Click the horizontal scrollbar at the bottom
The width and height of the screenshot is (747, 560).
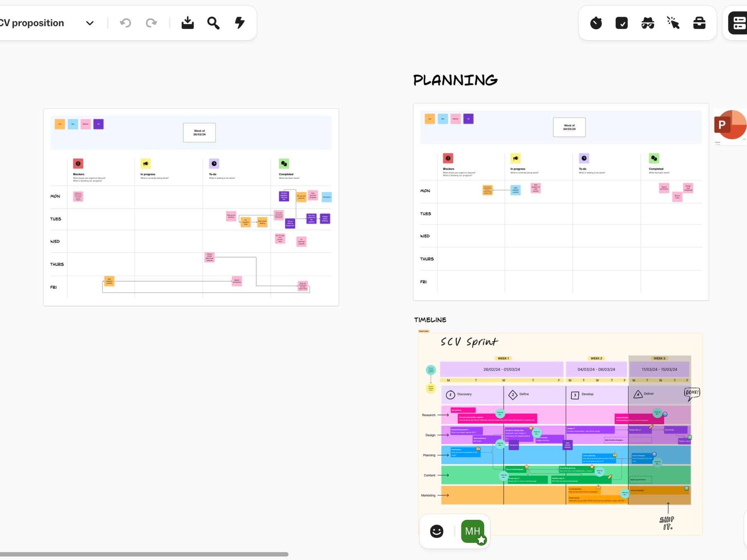(144, 554)
